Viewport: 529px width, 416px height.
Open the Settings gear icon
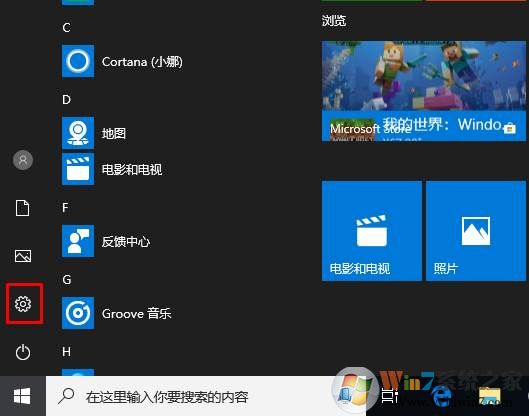pyautogui.click(x=23, y=304)
